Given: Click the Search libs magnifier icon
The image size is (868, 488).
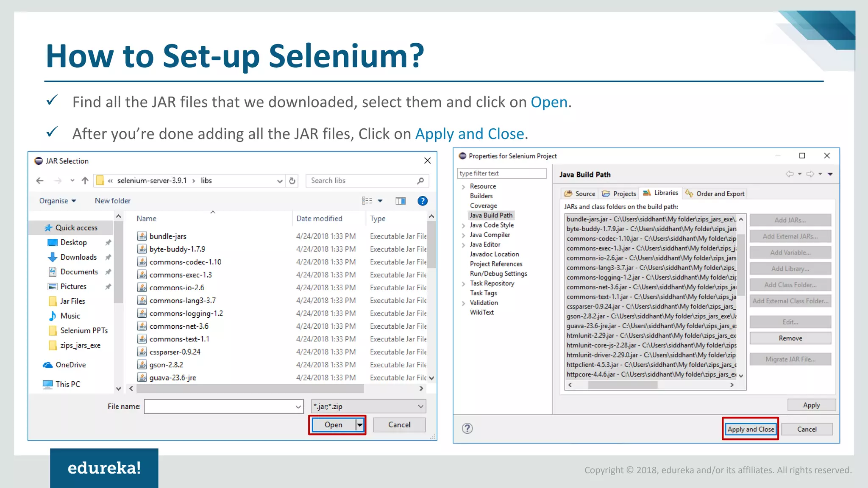Looking at the screenshot, I should (420, 181).
